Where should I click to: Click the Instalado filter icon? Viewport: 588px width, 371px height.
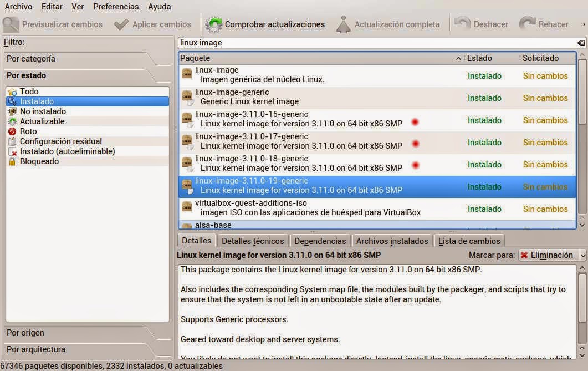pos(12,101)
